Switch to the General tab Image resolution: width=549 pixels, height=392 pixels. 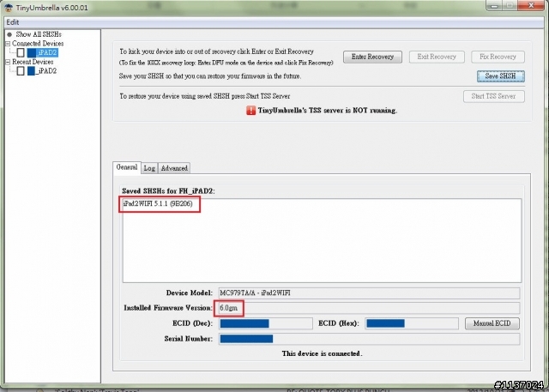click(x=127, y=167)
